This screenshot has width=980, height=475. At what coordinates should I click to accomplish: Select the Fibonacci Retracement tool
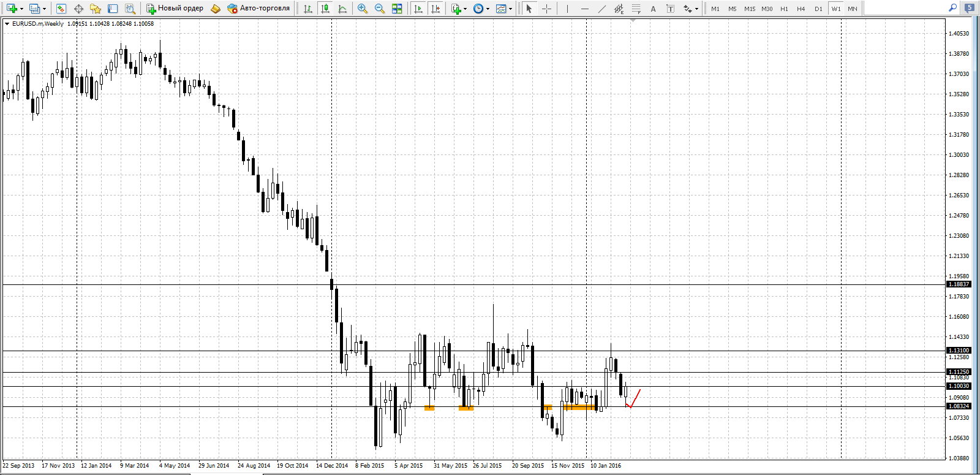tap(636, 9)
